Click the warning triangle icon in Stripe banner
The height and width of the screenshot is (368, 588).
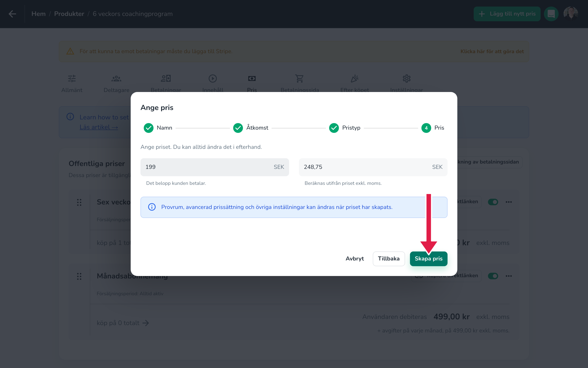pos(70,51)
